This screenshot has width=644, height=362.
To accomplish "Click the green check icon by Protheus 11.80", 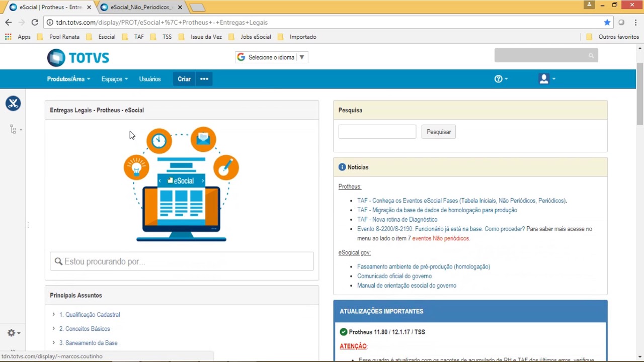I will [344, 332].
